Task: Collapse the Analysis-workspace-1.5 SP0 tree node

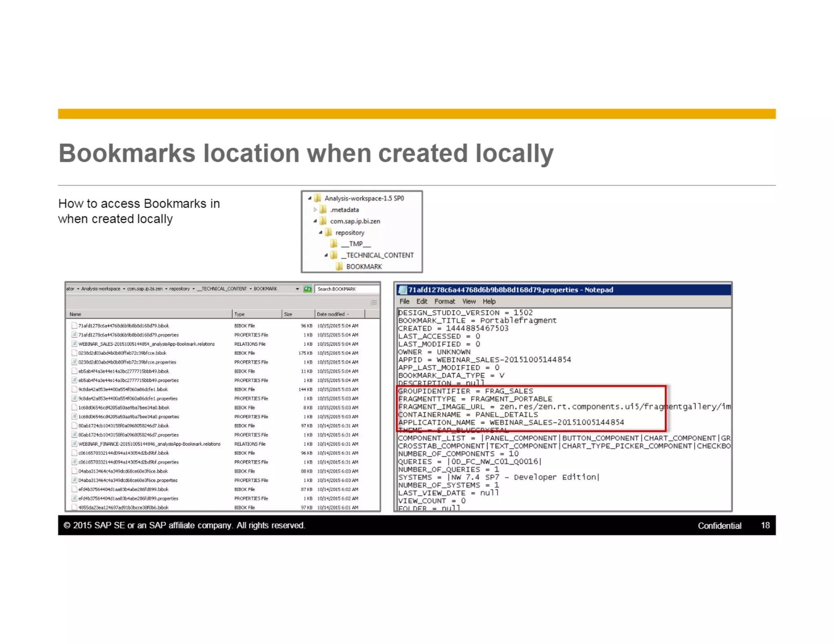Action: click(x=310, y=198)
